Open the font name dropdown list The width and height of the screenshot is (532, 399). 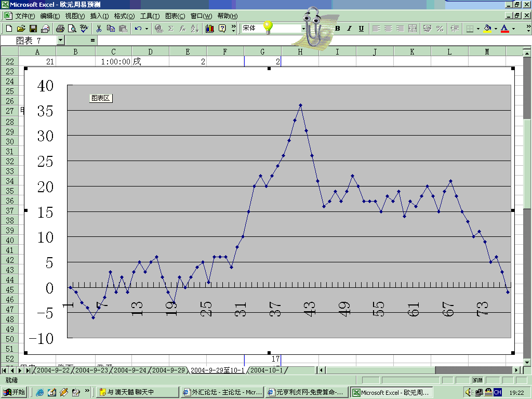click(x=303, y=29)
